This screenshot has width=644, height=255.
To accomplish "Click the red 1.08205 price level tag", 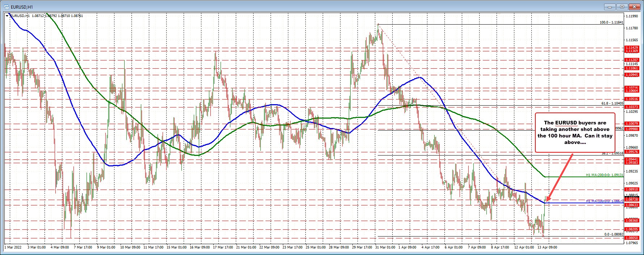I will (x=632, y=229).
